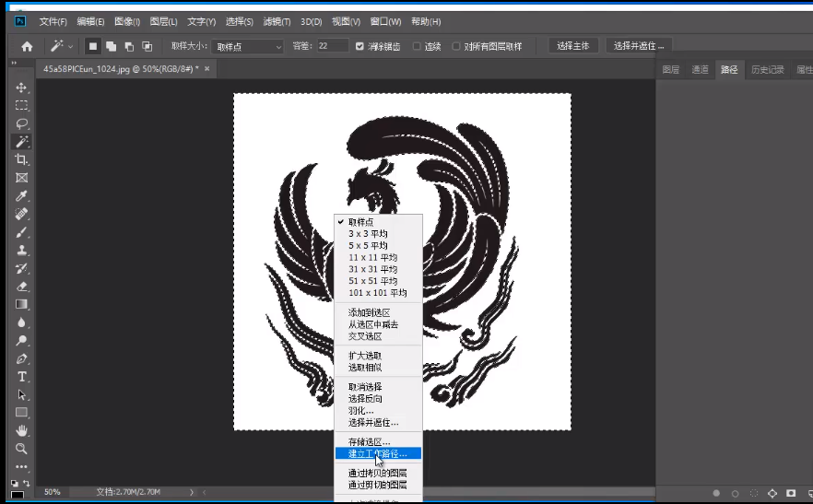This screenshot has height=504, width=813.
Task: Choose New Selection mode button
Action: tap(93, 46)
